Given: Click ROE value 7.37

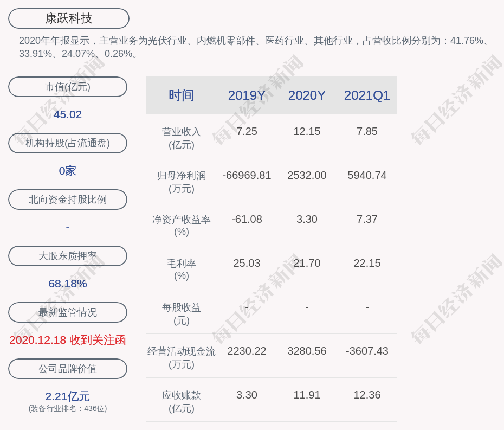Looking at the screenshot, I should [367, 220].
